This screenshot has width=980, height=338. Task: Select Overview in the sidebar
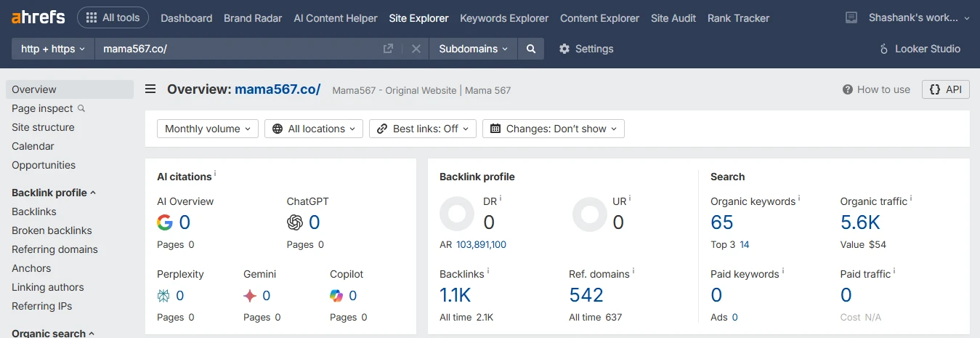pos(70,89)
